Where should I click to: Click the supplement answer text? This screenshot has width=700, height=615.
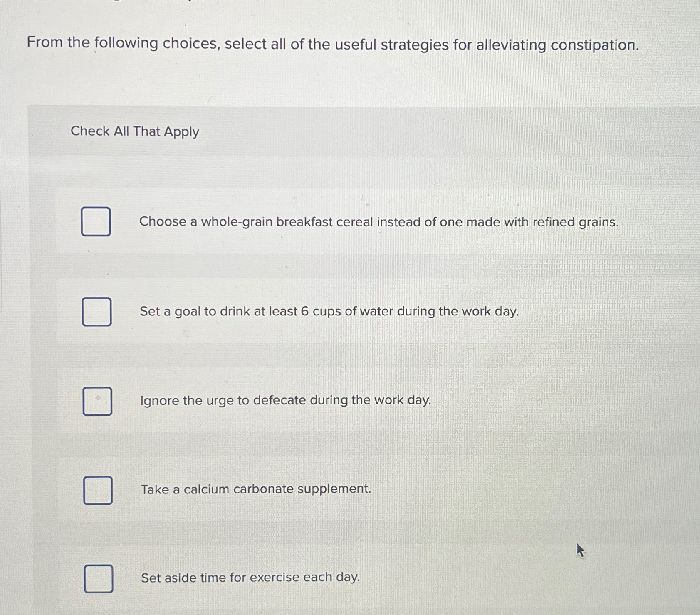pos(256,489)
